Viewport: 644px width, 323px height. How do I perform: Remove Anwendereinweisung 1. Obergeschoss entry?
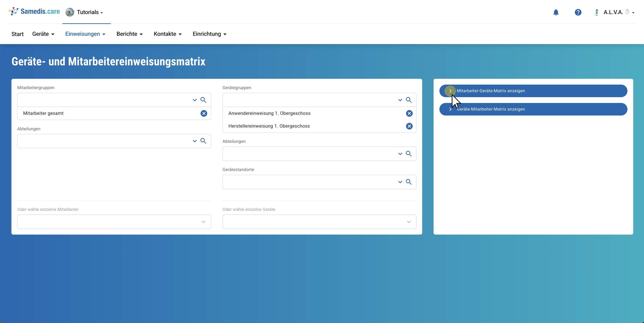(x=409, y=113)
